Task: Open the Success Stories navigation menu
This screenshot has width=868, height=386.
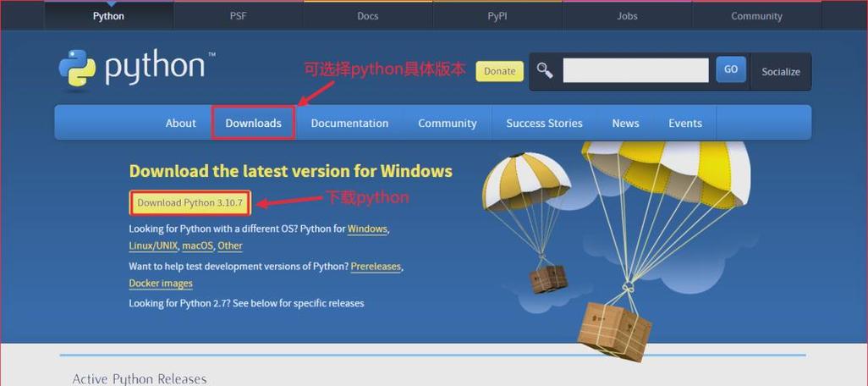Action: pyautogui.click(x=544, y=123)
